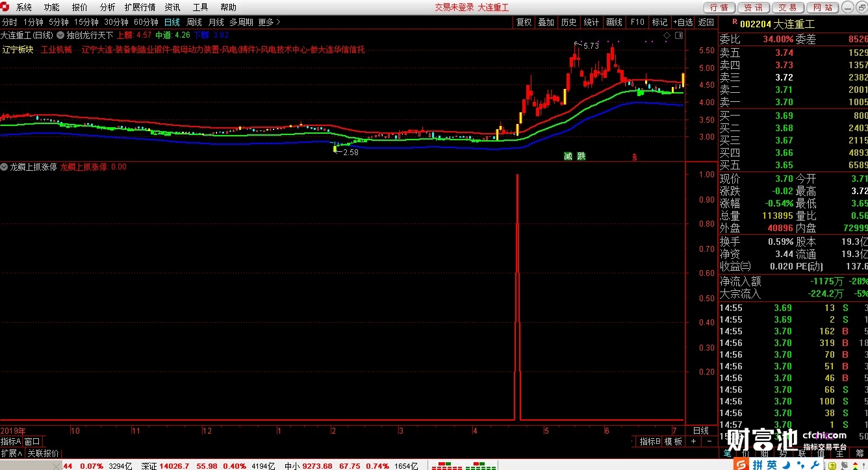Open the 扩展行情 menu
This screenshot has height=470, width=868.
[x=140, y=7]
